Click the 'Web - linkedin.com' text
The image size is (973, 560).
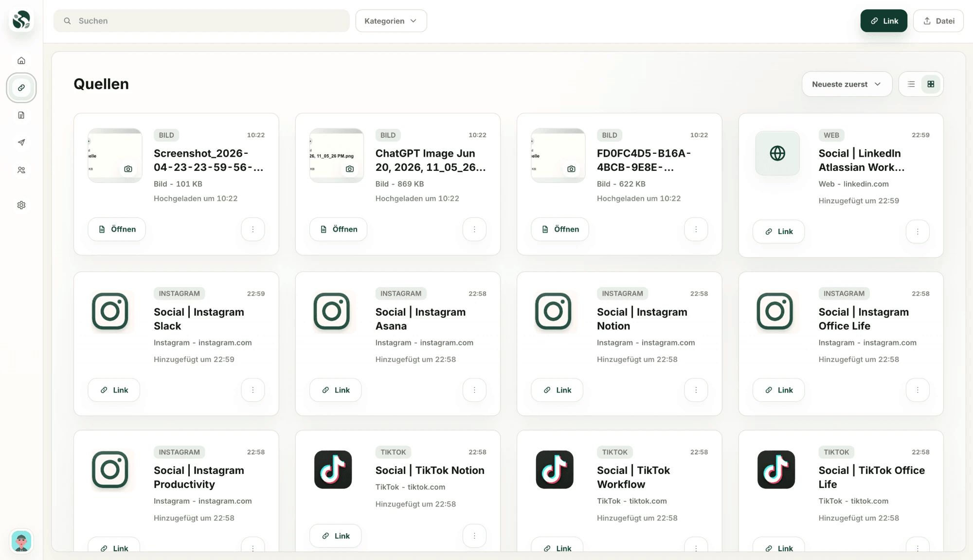(853, 184)
